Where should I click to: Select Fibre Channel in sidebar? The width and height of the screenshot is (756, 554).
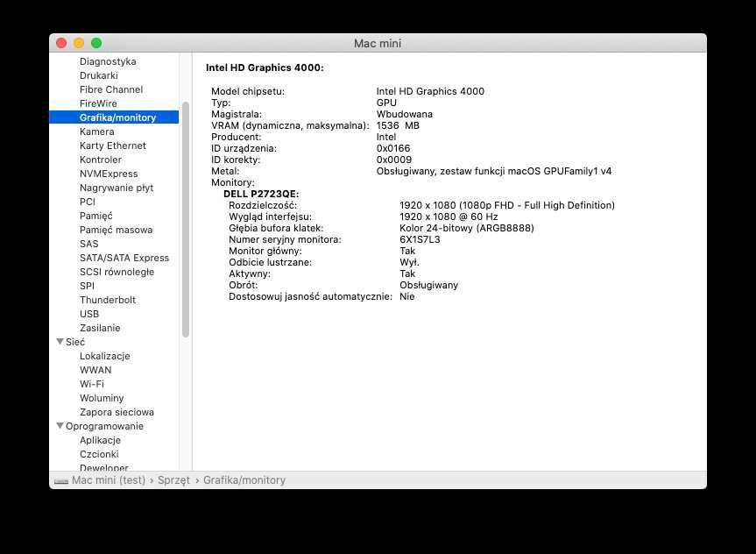pos(111,89)
